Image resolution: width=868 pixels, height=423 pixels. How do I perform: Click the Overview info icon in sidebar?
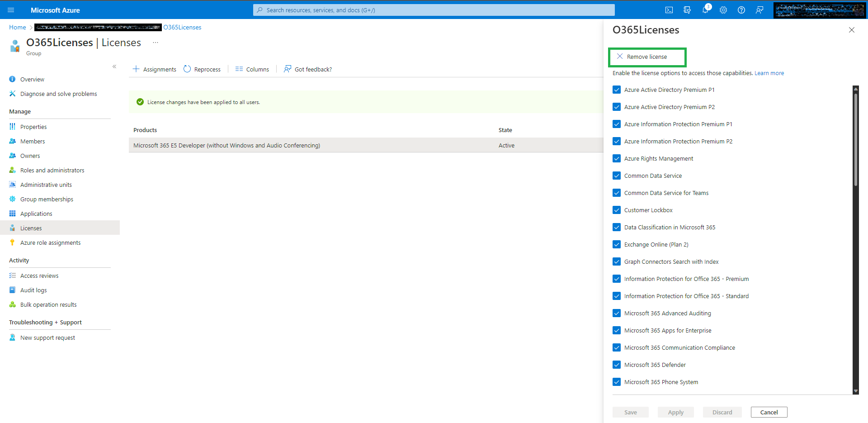(x=12, y=79)
